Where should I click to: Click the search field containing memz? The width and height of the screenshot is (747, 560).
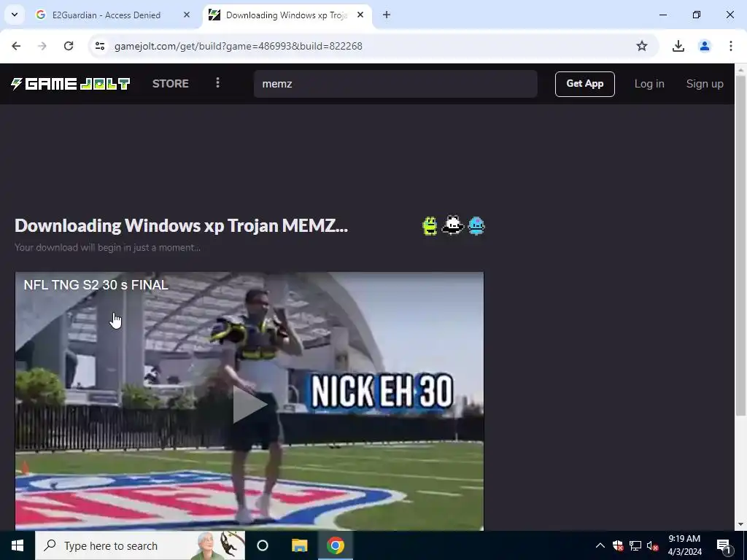pos(395,84)
